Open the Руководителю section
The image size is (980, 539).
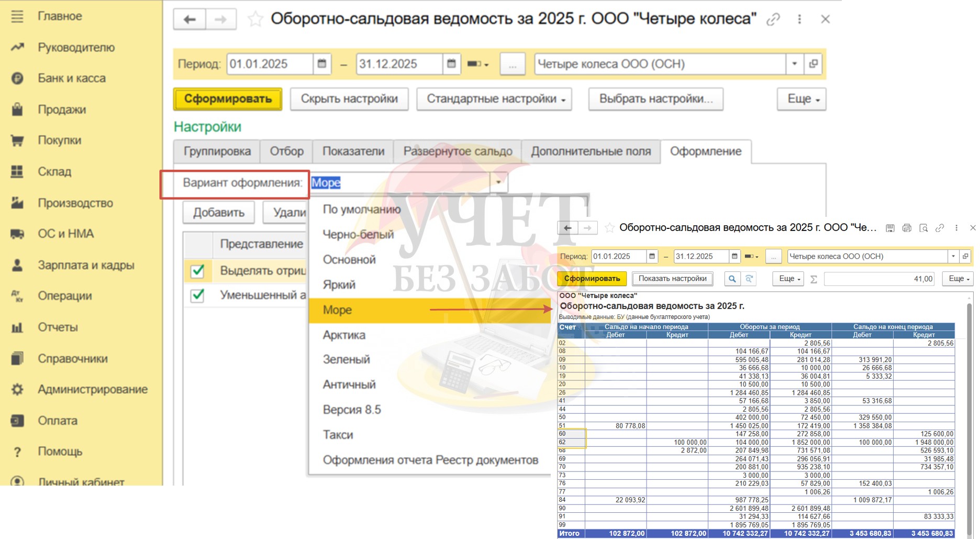[x=76, y=47]
